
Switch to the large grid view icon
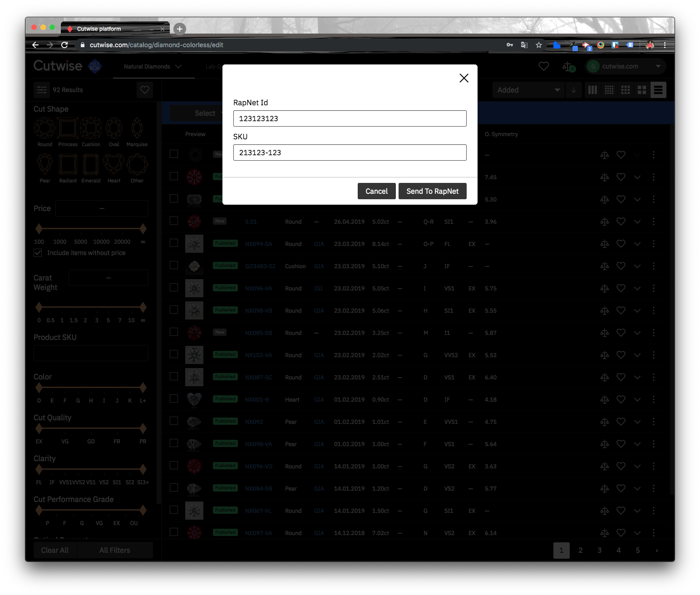point(642,90)
